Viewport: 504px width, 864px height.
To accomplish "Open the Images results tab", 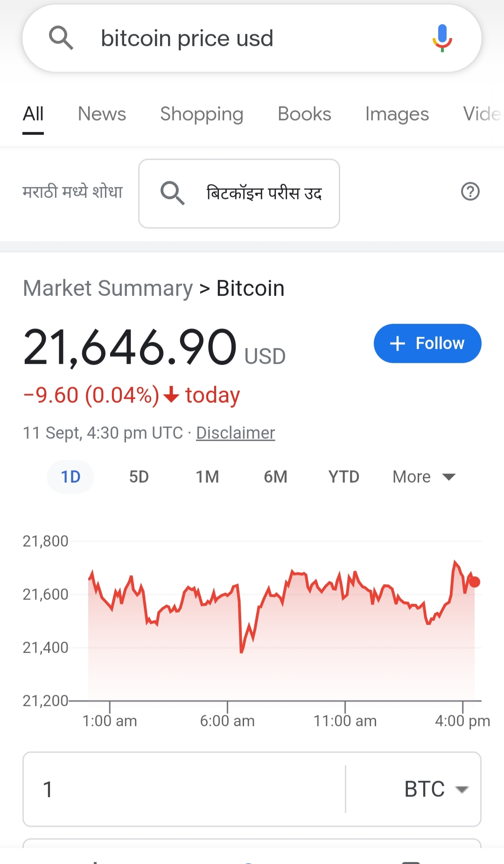I will (397, 114).
